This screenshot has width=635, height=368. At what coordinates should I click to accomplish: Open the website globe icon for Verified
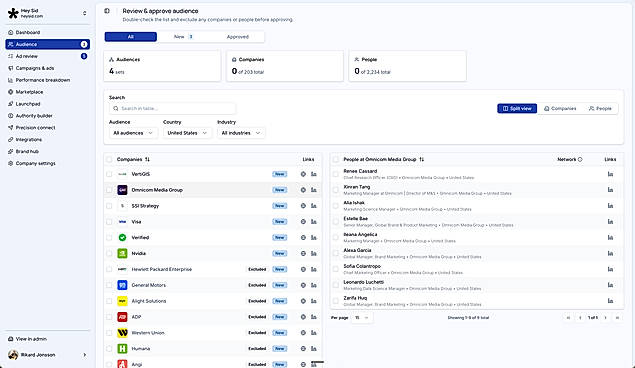(x=303, y=238)
